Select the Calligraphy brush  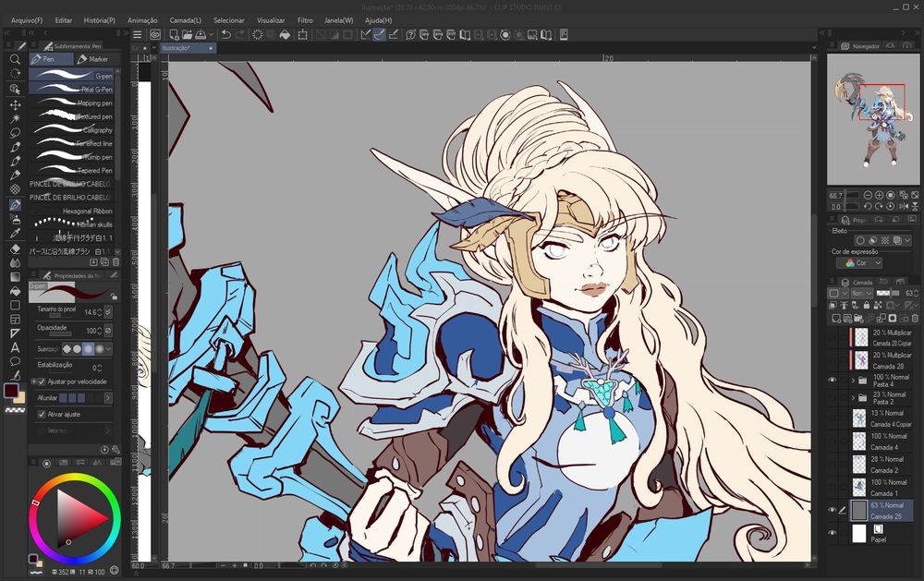coord(71,129)
